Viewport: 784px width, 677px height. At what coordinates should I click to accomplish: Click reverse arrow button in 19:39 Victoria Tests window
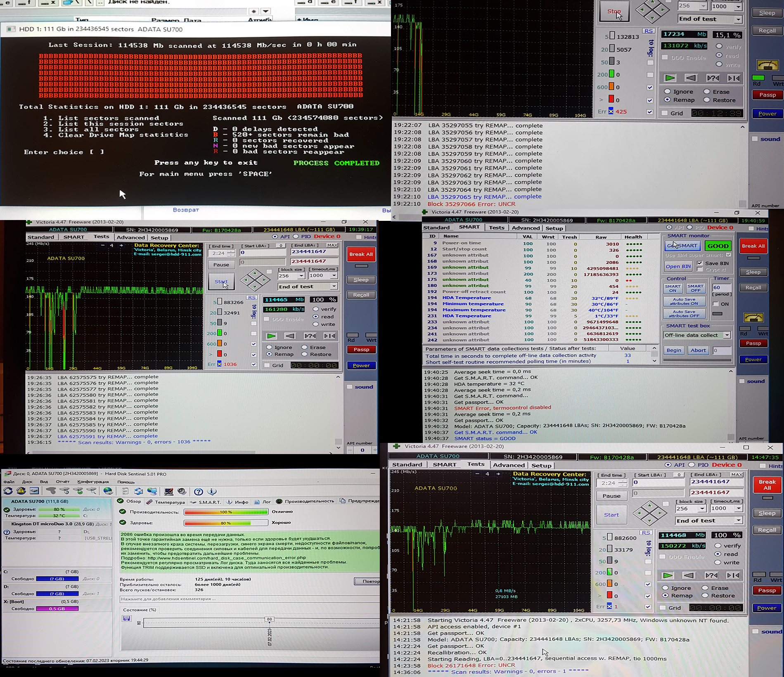290,336
